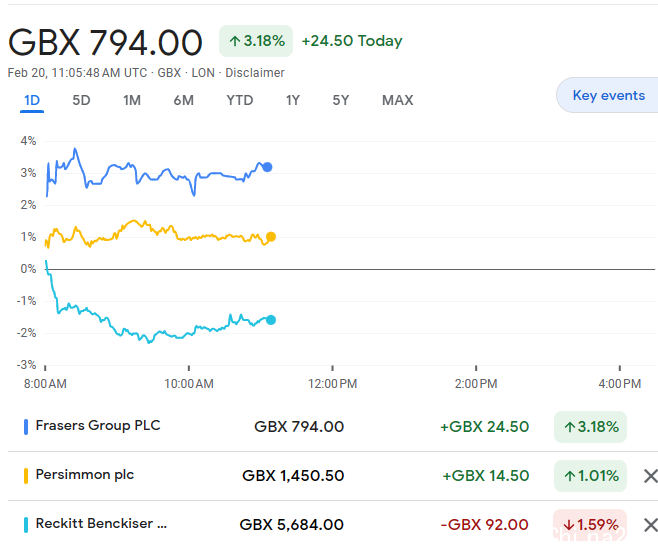Click the Reckitt 1.59% loss badge
Screen dimensions: 658x549
(x=590, y=525)
